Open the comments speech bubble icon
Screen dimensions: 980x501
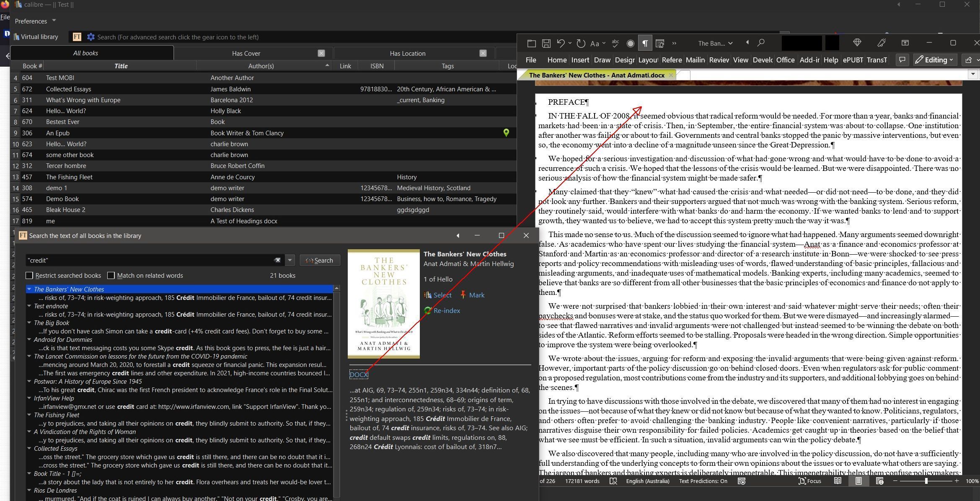pos(902,60)
